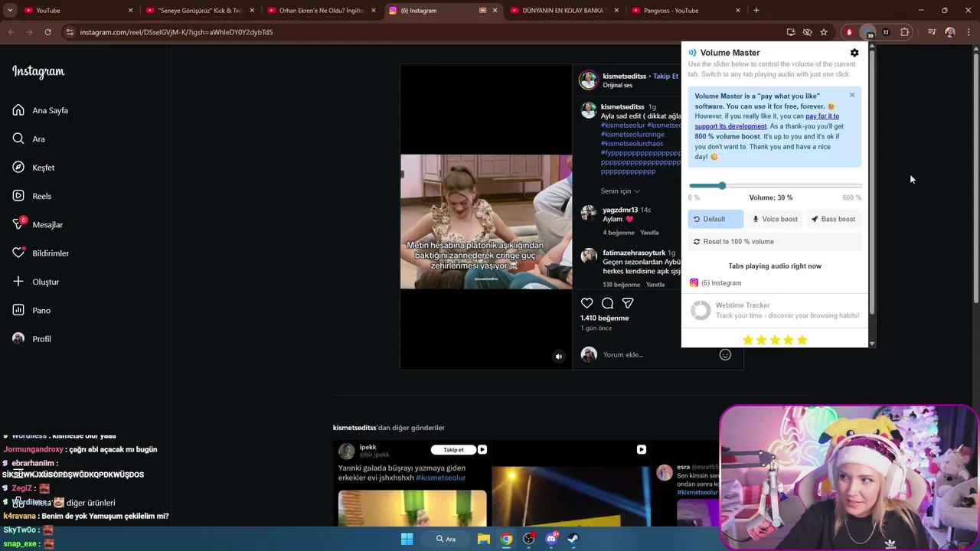Open Chrome profile avatar
The height and width of the screenshot is (551, 980).
click(x=950, y=32)
